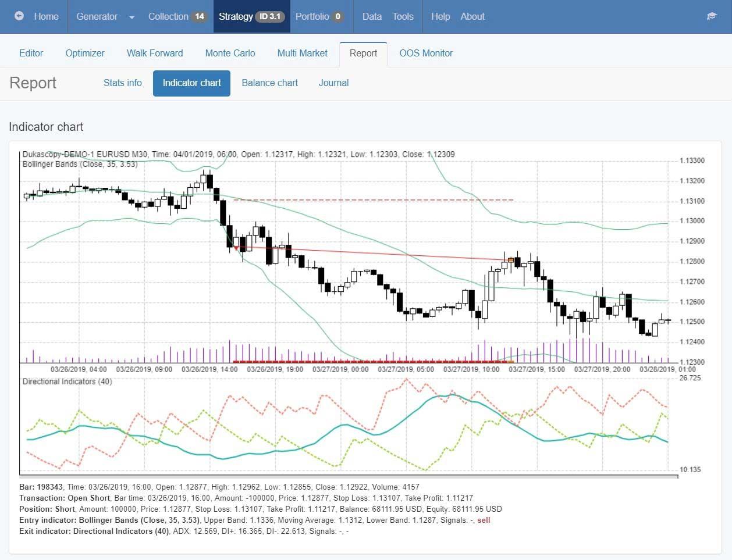
Task: Click the Portfolio count badge showing 0
Action: [x=337, y=16]
